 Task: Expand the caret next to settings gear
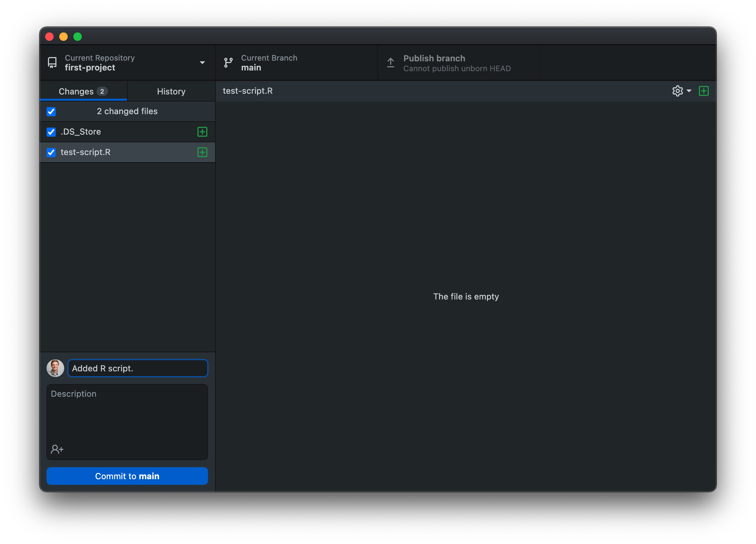coord(689,91)
